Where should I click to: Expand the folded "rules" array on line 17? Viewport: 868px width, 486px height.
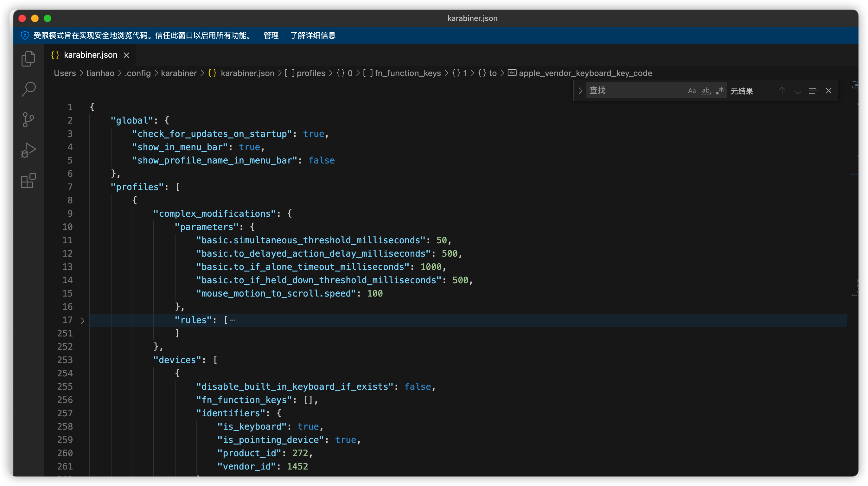pyautogui.click(x=83, y=320)
